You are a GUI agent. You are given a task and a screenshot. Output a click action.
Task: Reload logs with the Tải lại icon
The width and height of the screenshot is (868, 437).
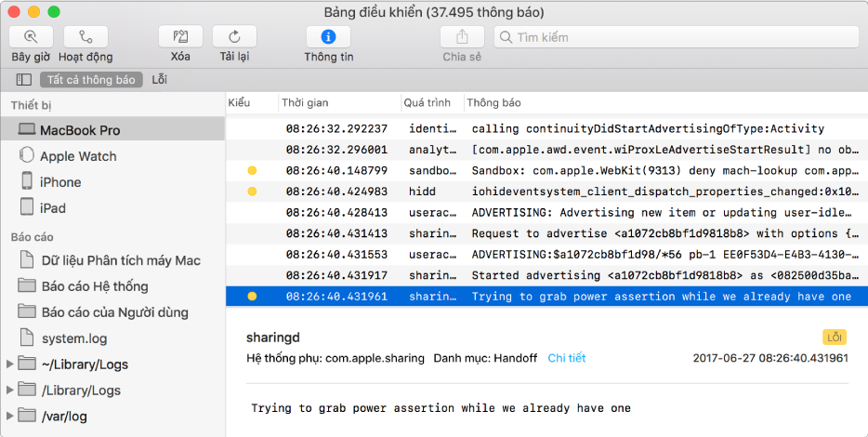pyautogui.click(x=235, y=37)
